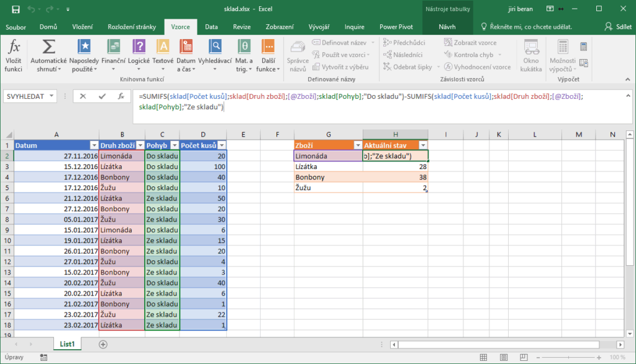This screenshot has height=364, width=636.
Task: Confirm formula with the checkmark icon
Action: [102, 96]
